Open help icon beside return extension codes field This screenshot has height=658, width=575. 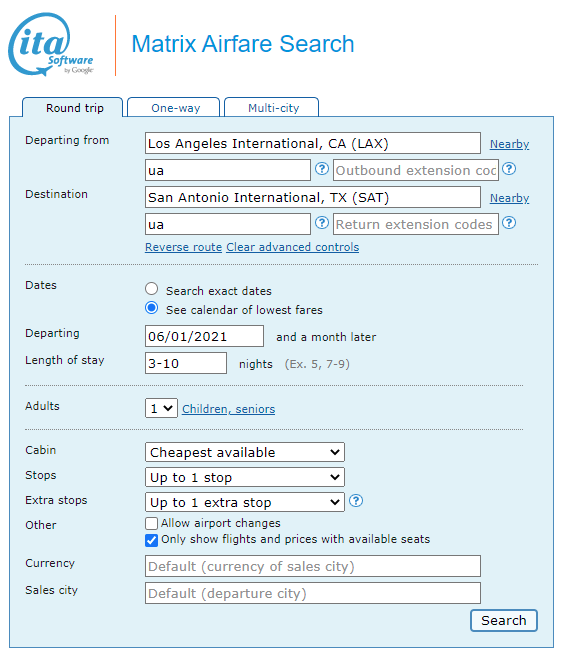[x=509, y=223]
